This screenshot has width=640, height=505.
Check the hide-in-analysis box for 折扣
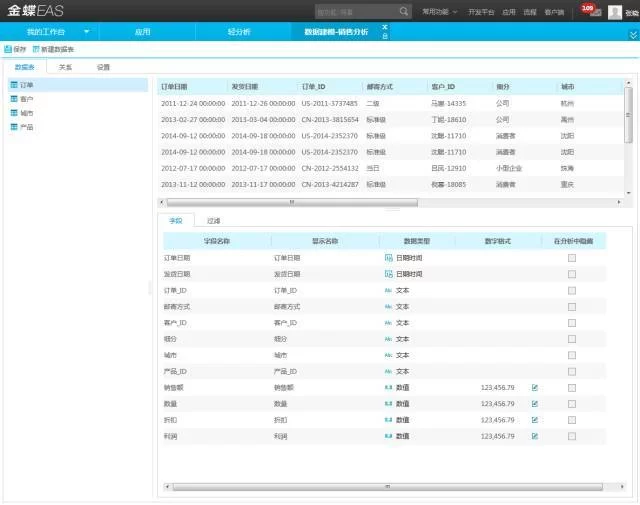[572, 420]
